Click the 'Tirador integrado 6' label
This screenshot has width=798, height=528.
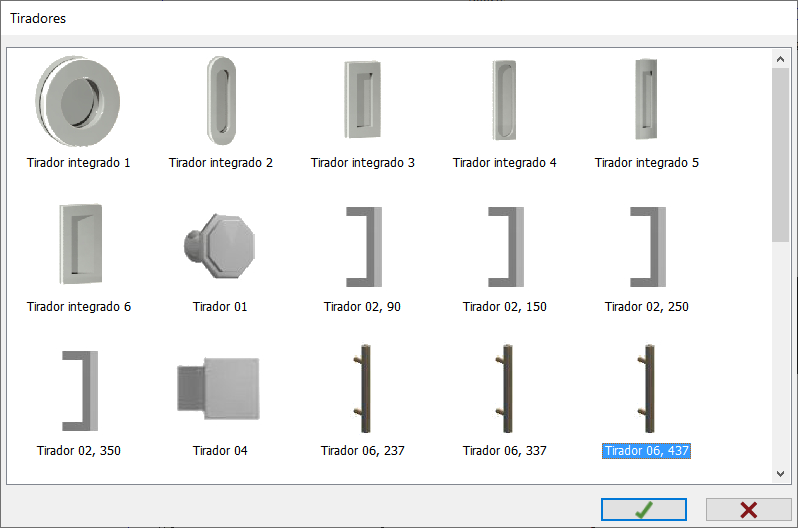coord(79,307)
